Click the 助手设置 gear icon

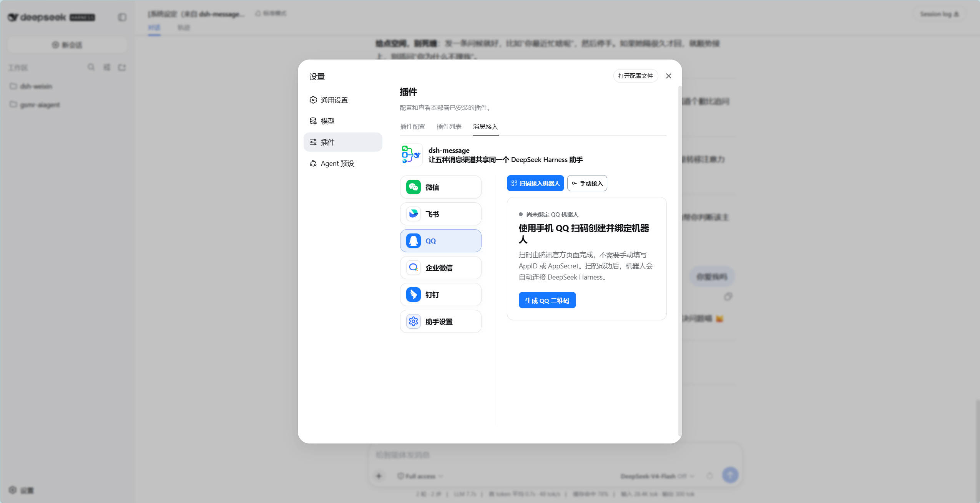(413, 321)
